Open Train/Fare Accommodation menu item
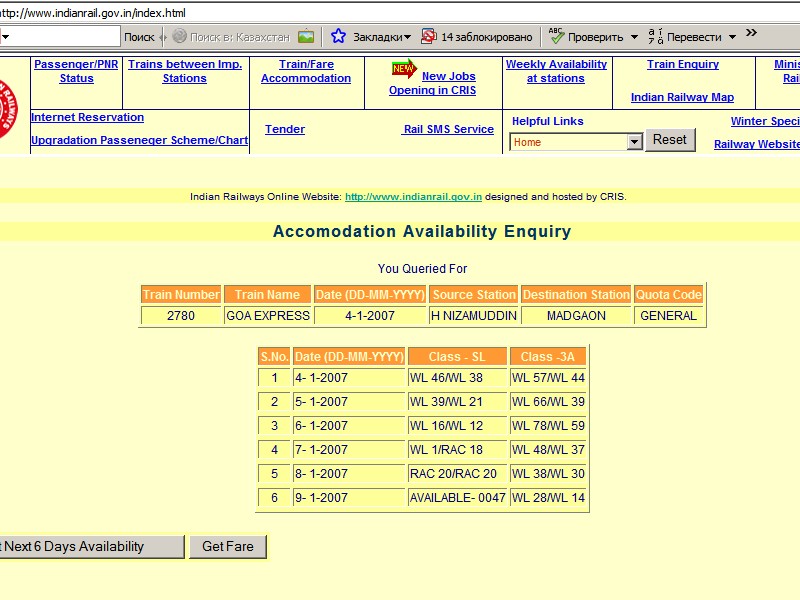This screenshot has width=800, height=600. pos(306,71)
